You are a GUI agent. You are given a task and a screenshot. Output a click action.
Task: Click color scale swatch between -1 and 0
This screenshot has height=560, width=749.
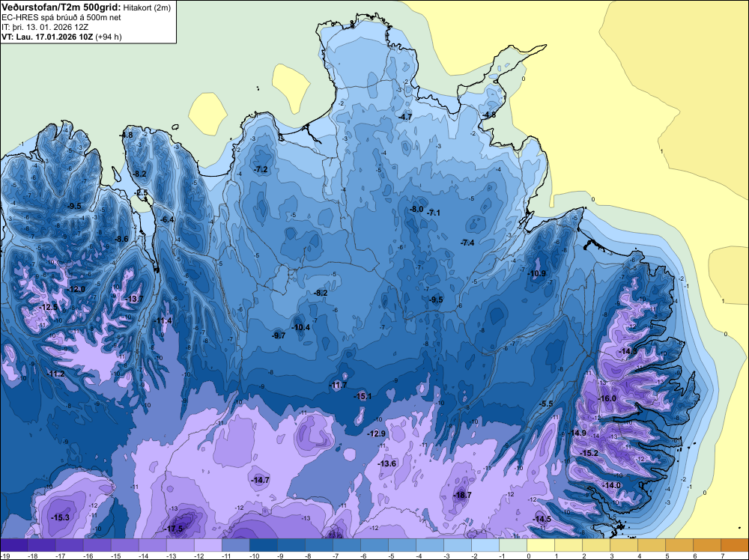coord(512,545)
